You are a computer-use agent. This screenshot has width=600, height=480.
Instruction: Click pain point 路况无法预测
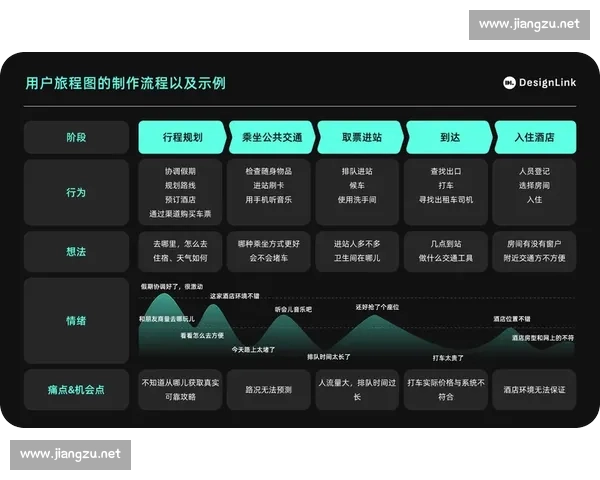pos(269,390)
